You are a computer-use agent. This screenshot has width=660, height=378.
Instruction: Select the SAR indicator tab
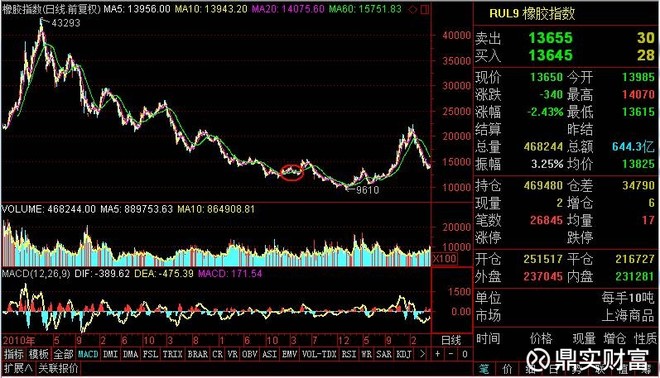[x=383, y=354]
